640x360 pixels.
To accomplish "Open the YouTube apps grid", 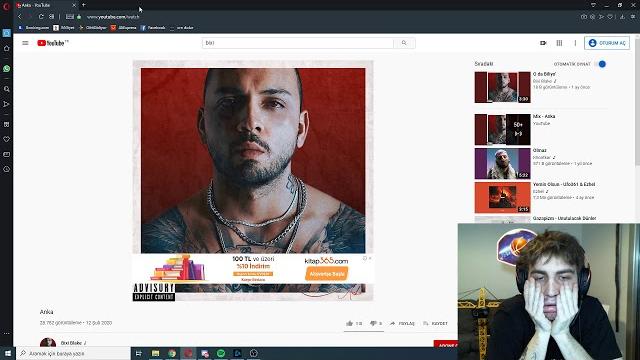I will click(559, 43).
